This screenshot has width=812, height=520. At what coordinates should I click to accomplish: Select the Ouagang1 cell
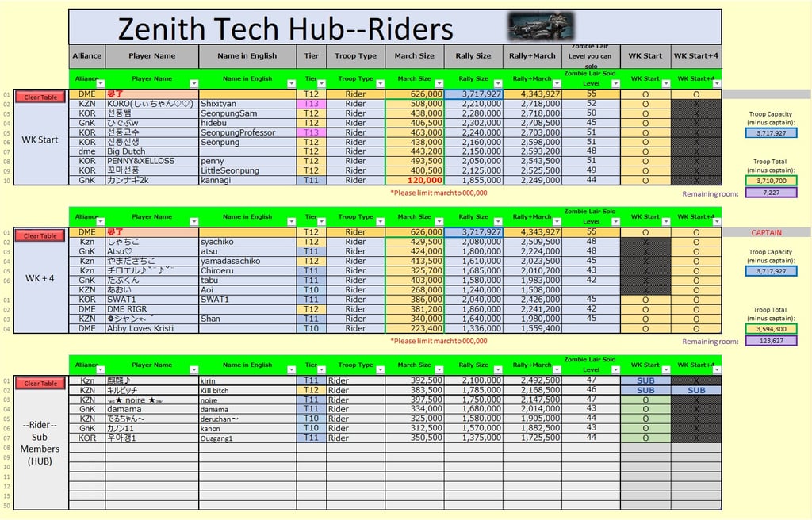click(x=247, y=438)
